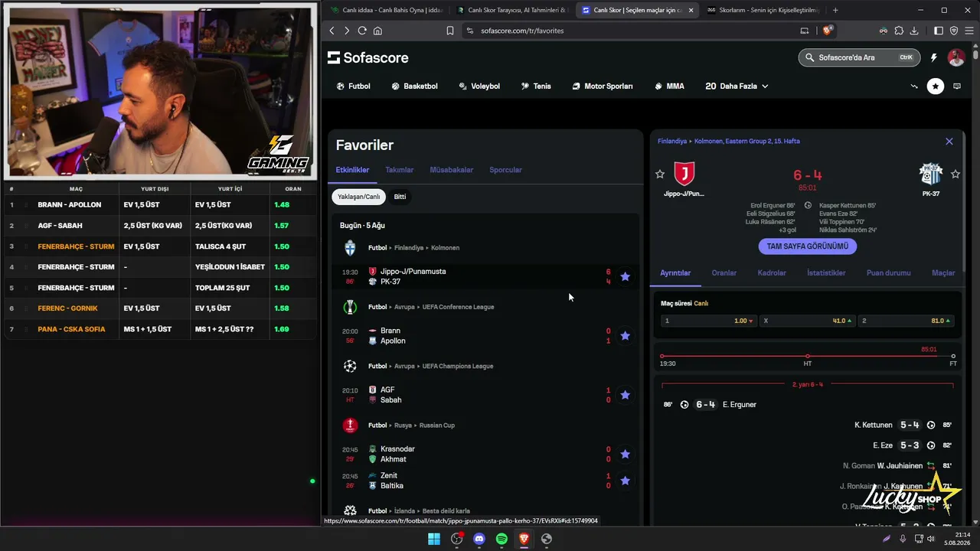Image resolution: width=980 pixels, height=551 pixels.
Task: Open the UEFA Conference League row
Action: 485,307
